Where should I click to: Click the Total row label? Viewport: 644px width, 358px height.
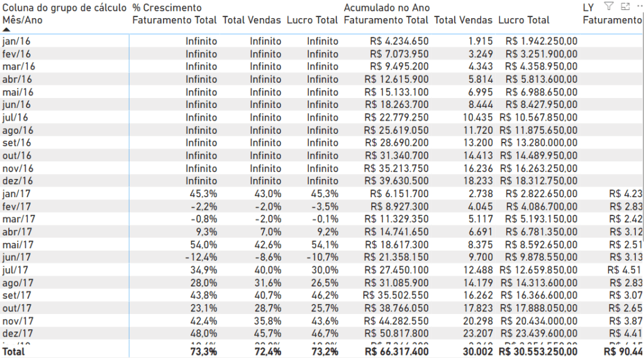[x=14, y=352]
